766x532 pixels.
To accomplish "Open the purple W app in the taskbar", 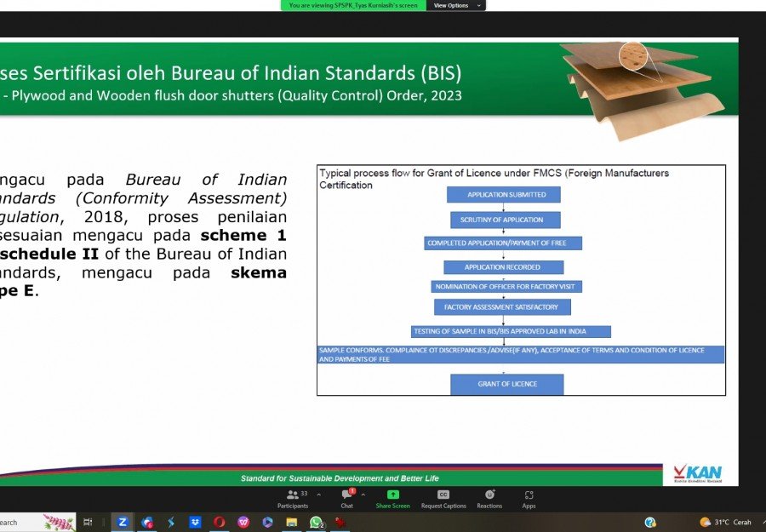I will pyautogui.click(x=243, y=523).
